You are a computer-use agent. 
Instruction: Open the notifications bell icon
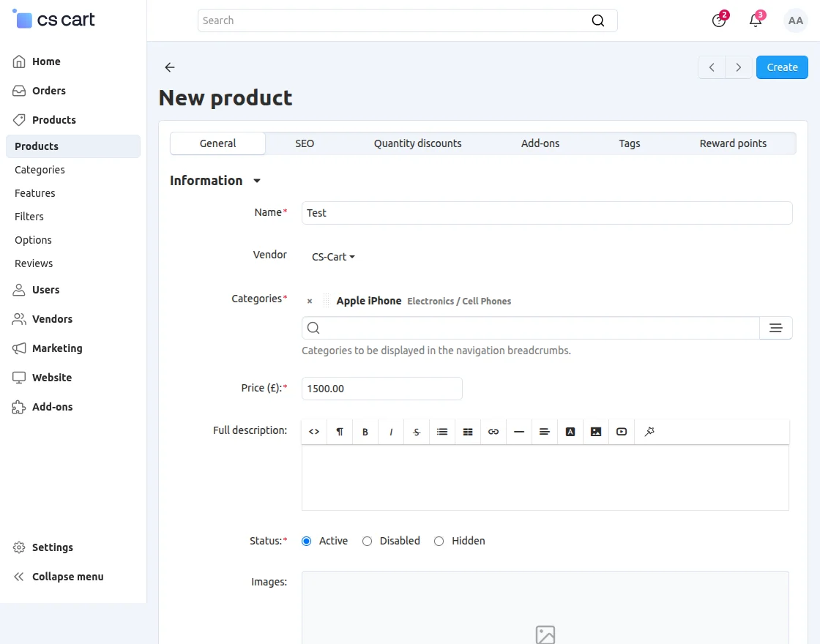point(756,20)
